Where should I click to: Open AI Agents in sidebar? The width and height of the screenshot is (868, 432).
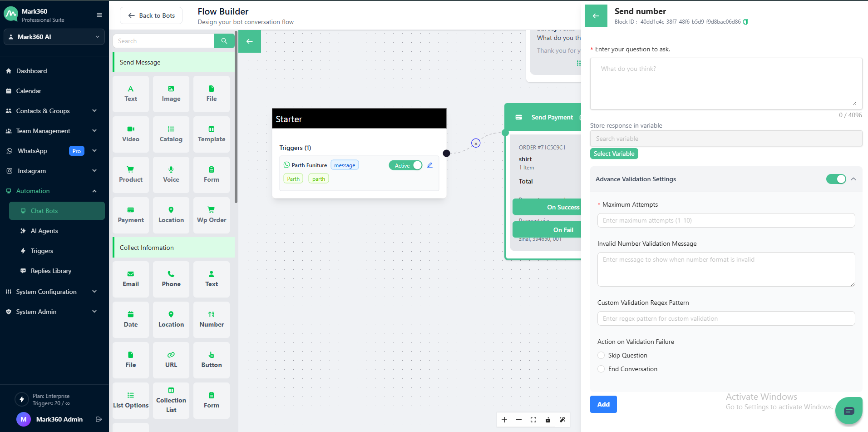click(x=44, y=231)
